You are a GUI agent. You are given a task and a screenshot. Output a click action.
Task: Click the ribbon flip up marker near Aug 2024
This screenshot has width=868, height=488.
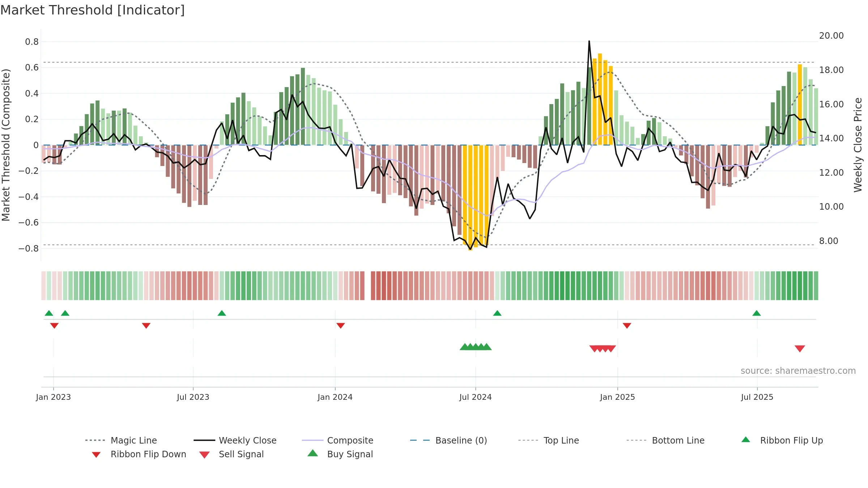tap(497, 313)
